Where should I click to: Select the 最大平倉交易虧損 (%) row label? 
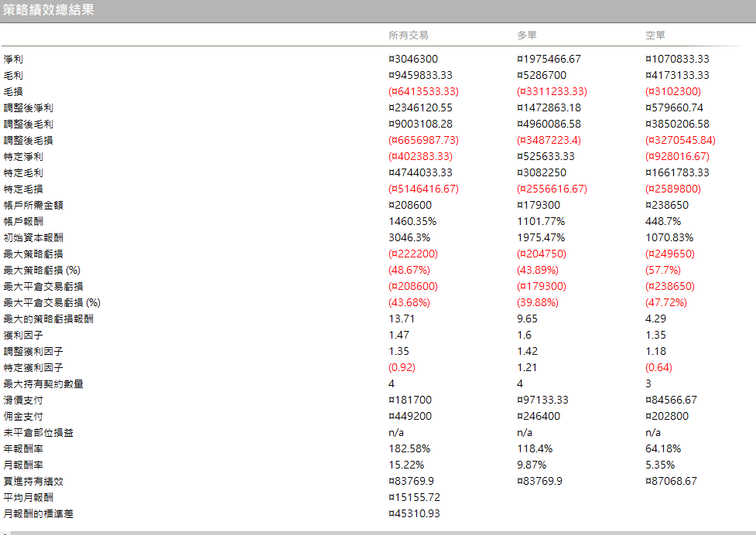click(x=52, y=303)
